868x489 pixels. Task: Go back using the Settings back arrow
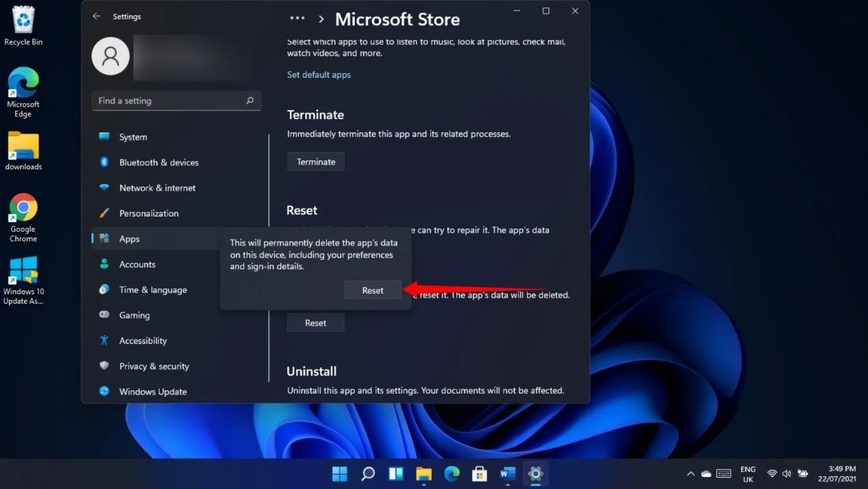tap(96, 16)
